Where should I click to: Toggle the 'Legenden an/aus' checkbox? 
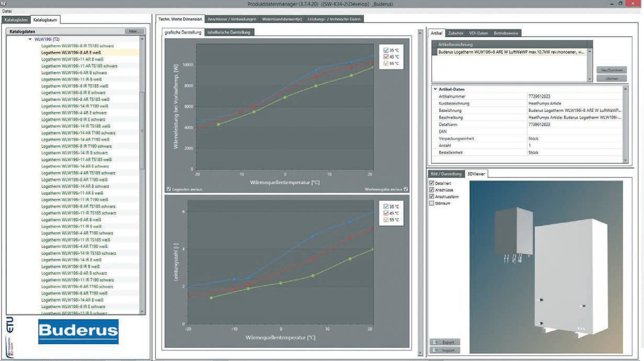pos(168,189)
